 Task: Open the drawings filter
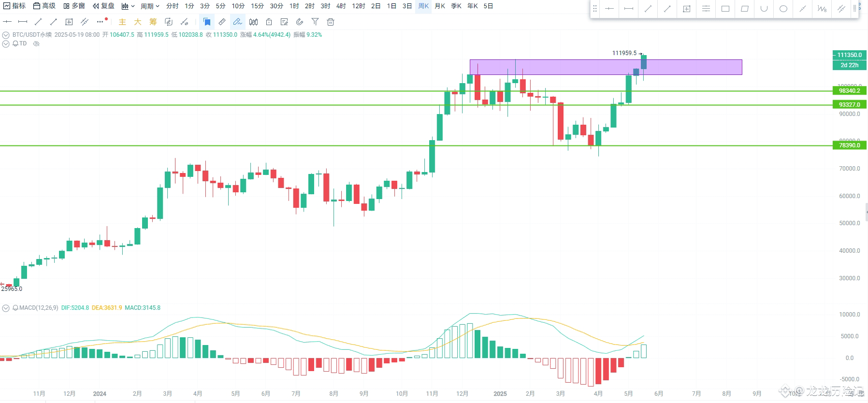[x=315, y=22]
